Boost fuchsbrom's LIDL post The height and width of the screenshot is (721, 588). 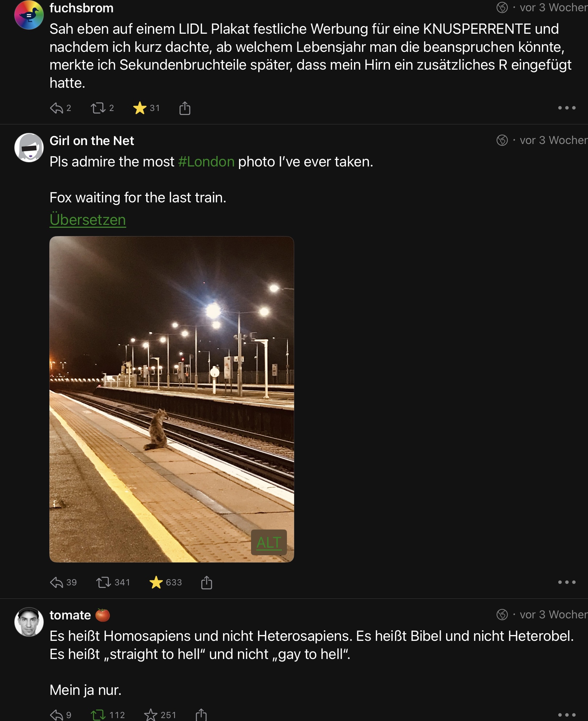coord(98,108)
